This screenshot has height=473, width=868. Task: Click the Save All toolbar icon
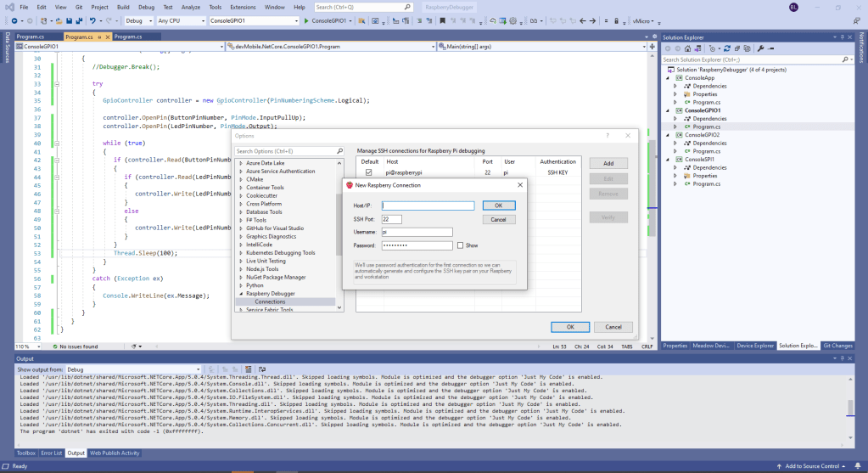[x=77, y=20]
